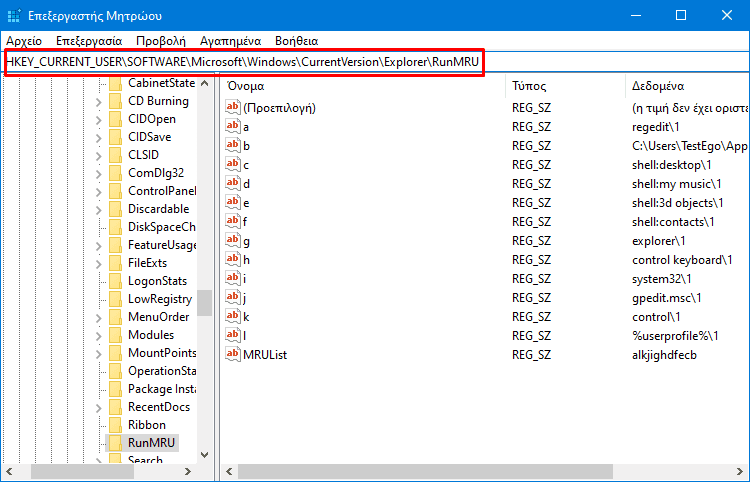This screenshot has width=750, height=482.
Task: Open the Αγαπημένα menu
Action: coord(231,41)
